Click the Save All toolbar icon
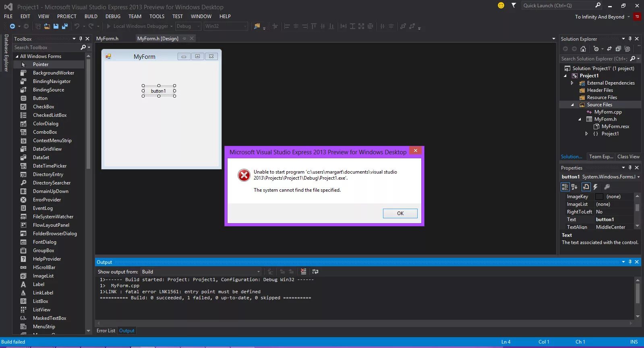This screenshot has width=644, height=348. coord(64,26)
